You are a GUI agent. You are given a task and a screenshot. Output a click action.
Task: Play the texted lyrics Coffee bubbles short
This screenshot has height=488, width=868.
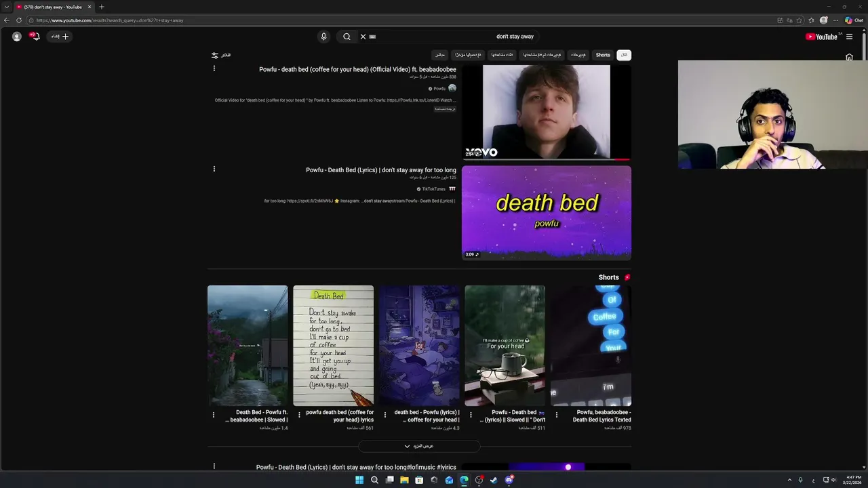click(591, 346)
